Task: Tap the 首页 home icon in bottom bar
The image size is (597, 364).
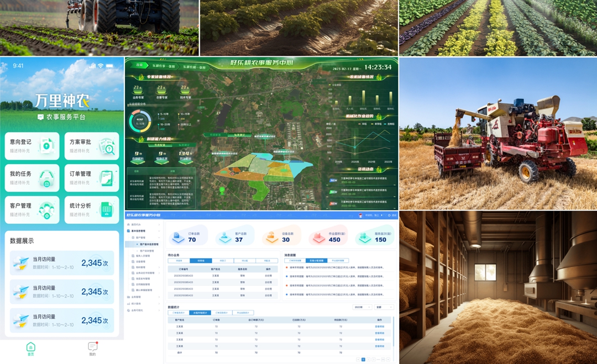Action: [x=31, y=347]
